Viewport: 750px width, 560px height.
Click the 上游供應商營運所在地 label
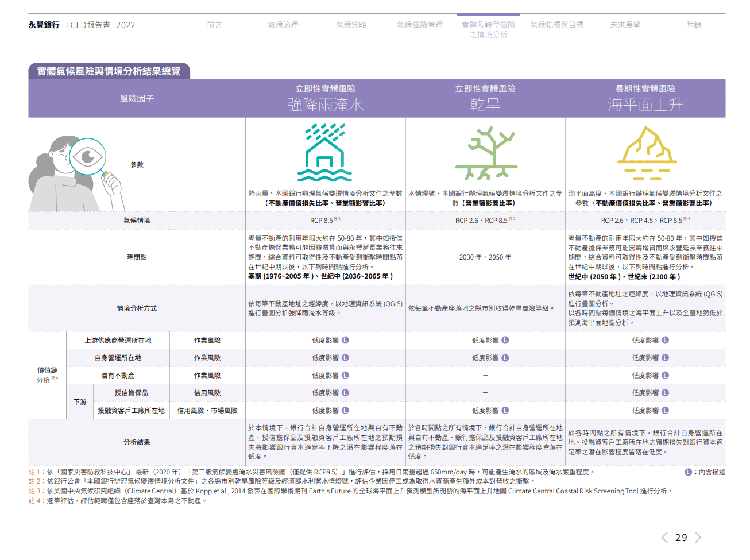[118, 341]
